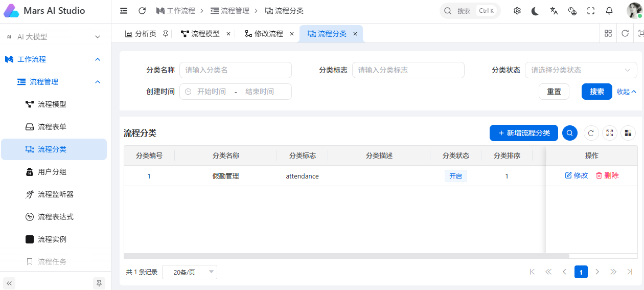Image resolution: width=644 pixels, height=290 pixels.
Task: Open 流程任务 in the sidebar
Action: click(54, 261)
